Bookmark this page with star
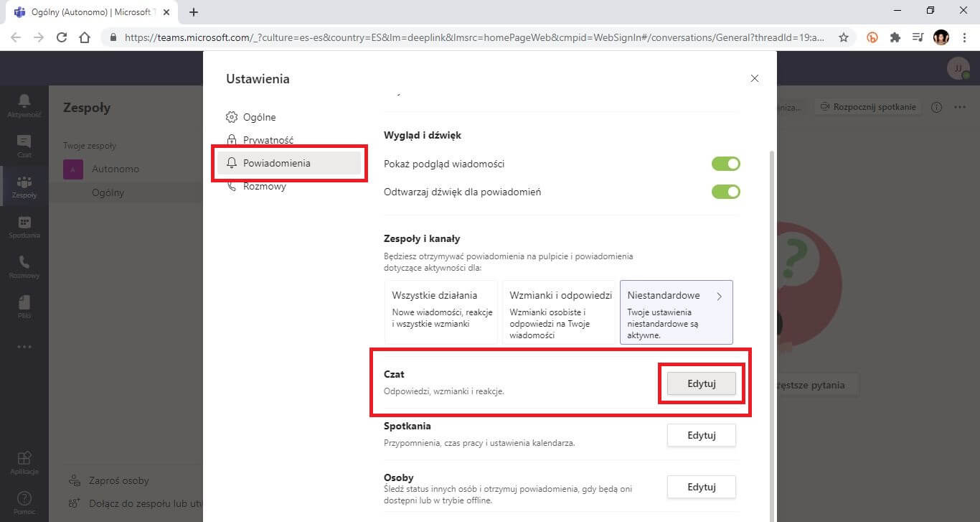This screenshot has height=522, width=980. [x=844, y=37]
